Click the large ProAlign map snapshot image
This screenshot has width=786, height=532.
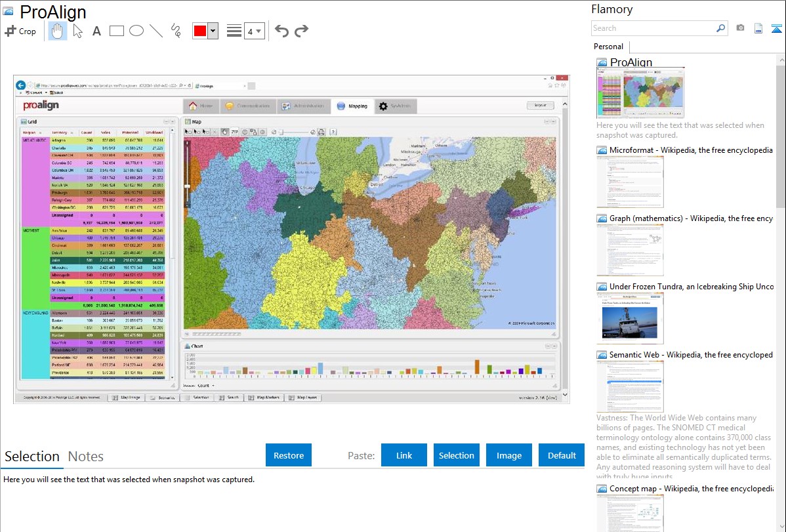[x=292, y=239]
